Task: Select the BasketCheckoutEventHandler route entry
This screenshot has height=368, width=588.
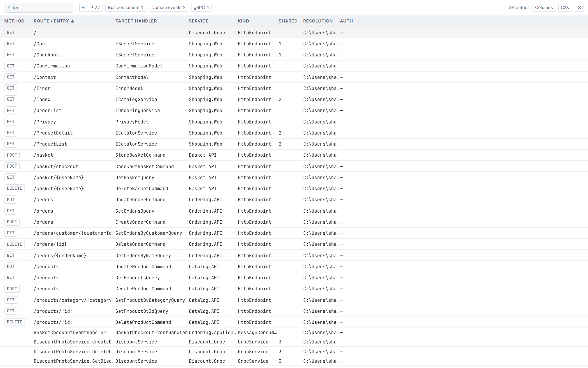Action: (70, 332)
